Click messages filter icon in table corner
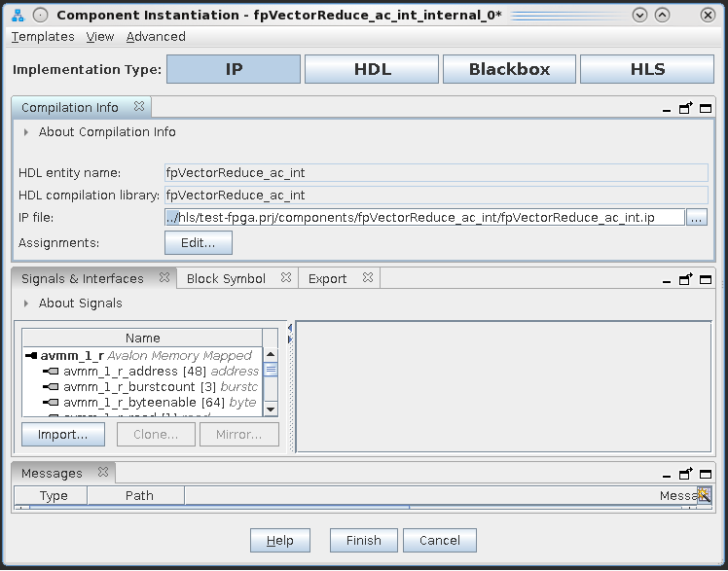 point(704,494)
